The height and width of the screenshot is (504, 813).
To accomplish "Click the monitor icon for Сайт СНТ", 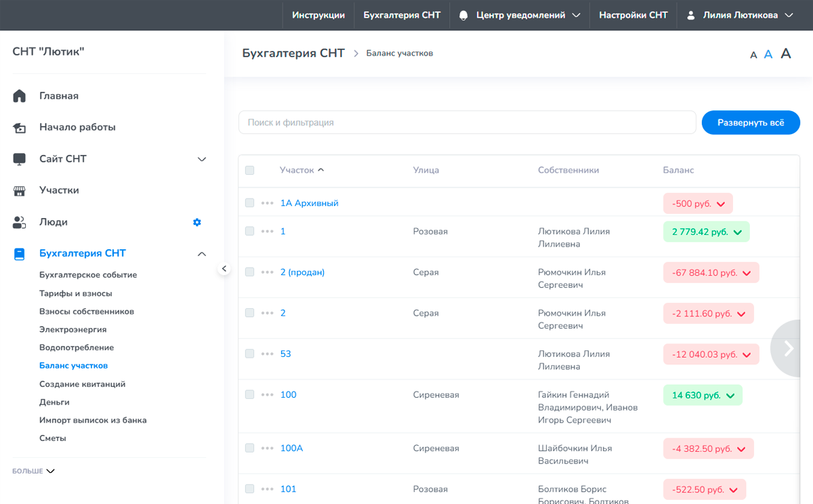I will (x=20, y=159).
